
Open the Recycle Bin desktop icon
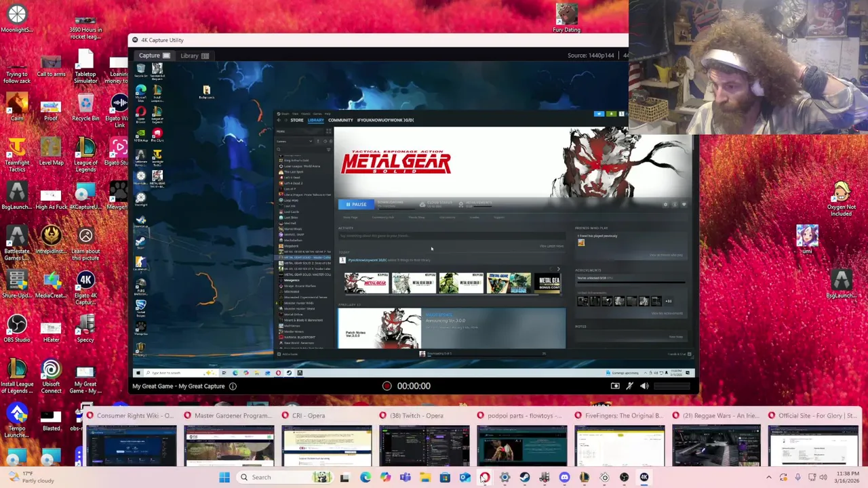tap(85, 108)
